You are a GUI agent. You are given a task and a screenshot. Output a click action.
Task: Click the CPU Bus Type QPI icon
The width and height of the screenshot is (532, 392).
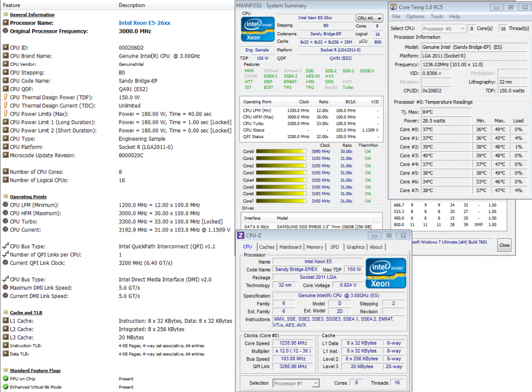[x=6, y=246]
